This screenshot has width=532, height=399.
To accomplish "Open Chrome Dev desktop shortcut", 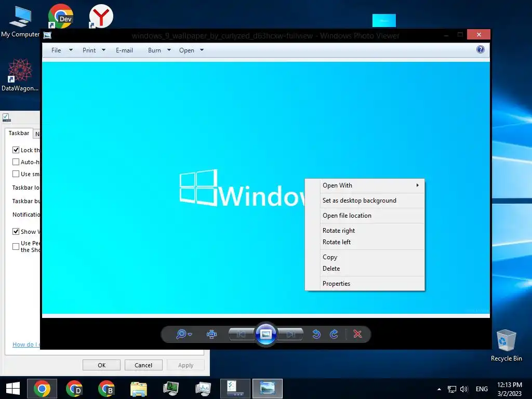I will tap(60, 16).
